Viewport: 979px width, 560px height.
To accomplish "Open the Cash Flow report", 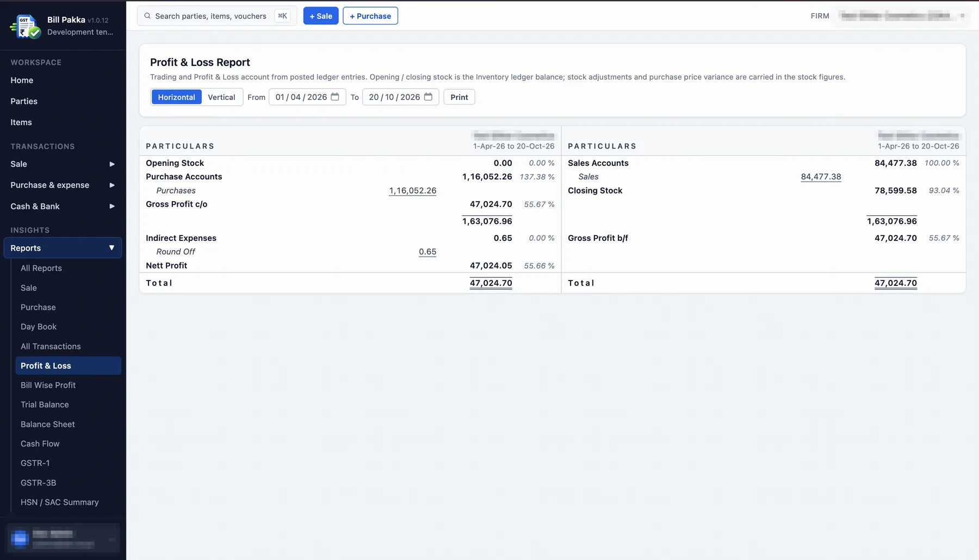I will point(68,444).
